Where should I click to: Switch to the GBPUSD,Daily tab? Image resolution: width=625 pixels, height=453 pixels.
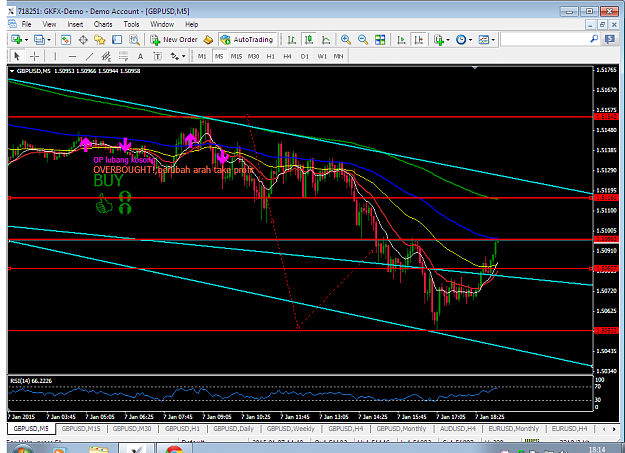click(233, 429)
